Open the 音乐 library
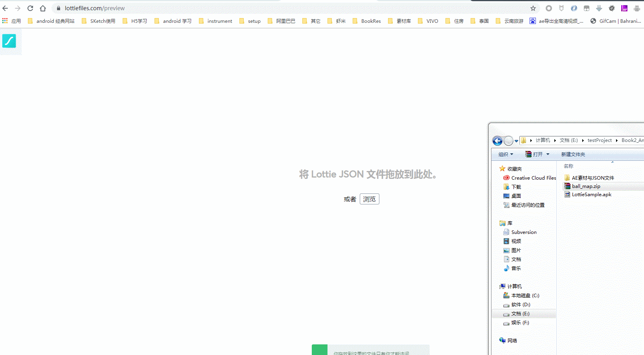The width and height of the screenshot is (644, 355). [512, 268]
